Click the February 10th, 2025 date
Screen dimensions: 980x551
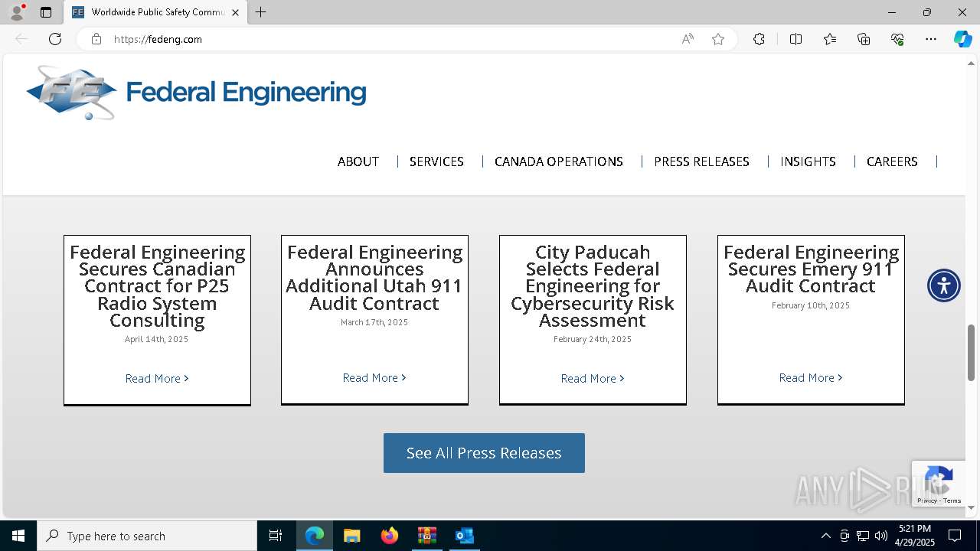point(811,305)
